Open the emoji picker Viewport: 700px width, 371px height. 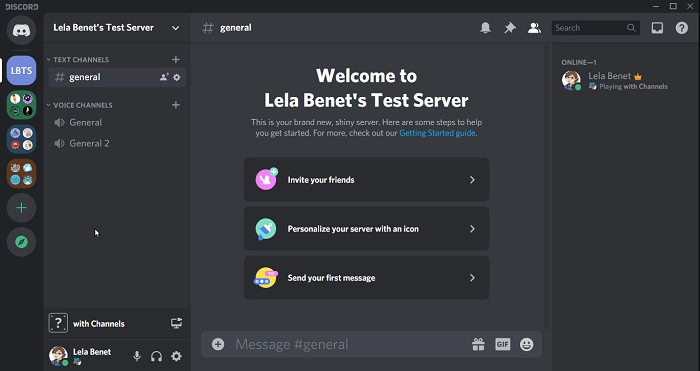click(x=527, y=344)
